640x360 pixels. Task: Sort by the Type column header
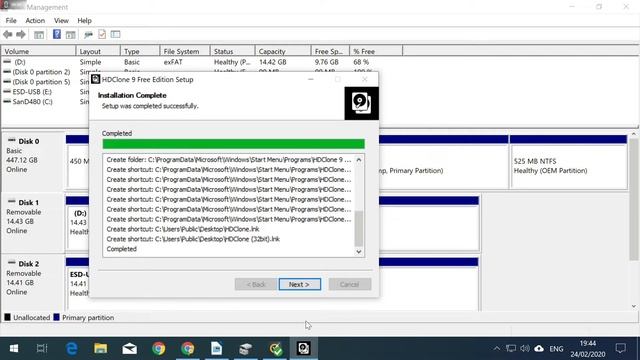coord(140,51)
